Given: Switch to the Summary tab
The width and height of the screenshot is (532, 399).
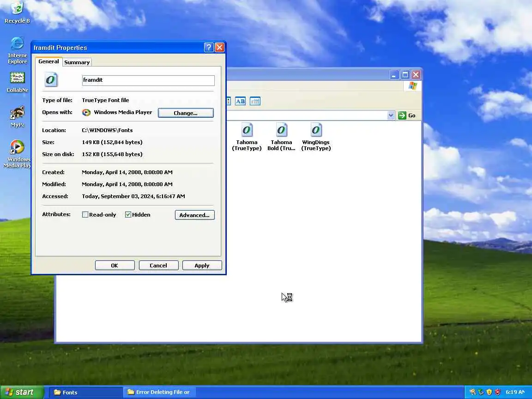Looking at the screenshot, I should coord(77,62).
